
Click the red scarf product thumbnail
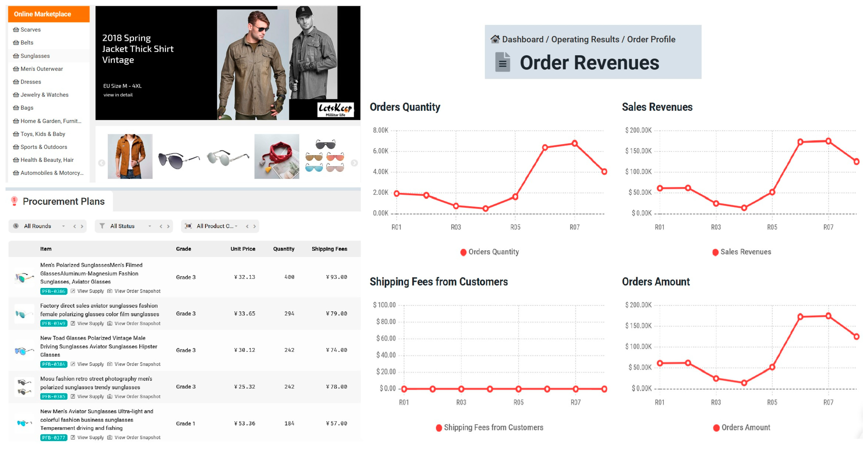pos(276,156)
